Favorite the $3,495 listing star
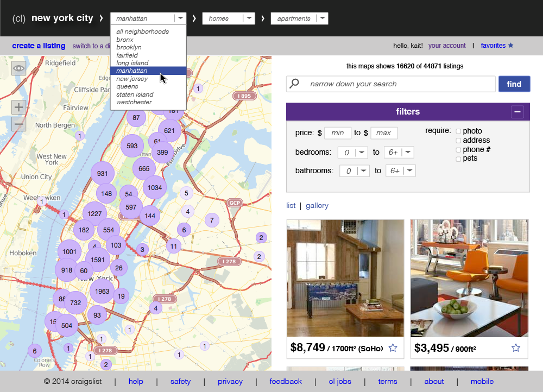This screenshot has width=543, height=392. pyautogui.click(x=516, y=347)
